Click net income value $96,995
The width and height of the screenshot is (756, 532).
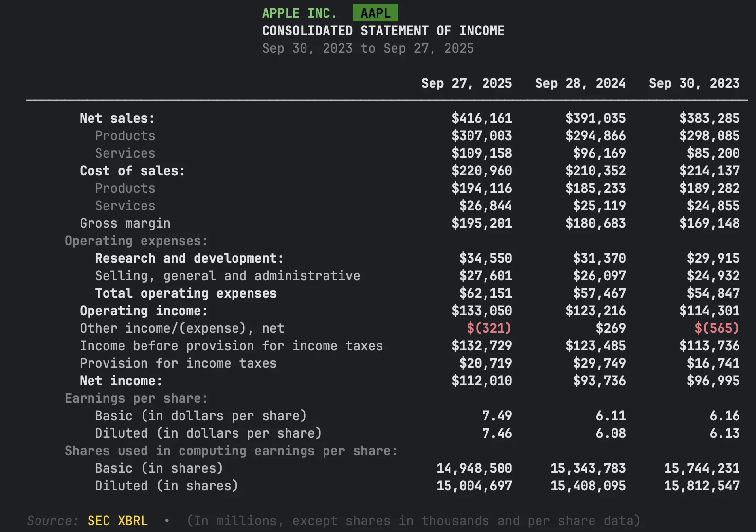coord(713,381)
